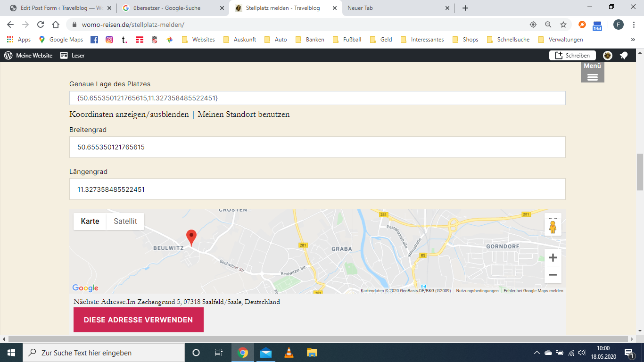The width and height of the screenshot is (644, 362).
Task: Open the 13d calendar extension icon
Action: pos(597,25)
